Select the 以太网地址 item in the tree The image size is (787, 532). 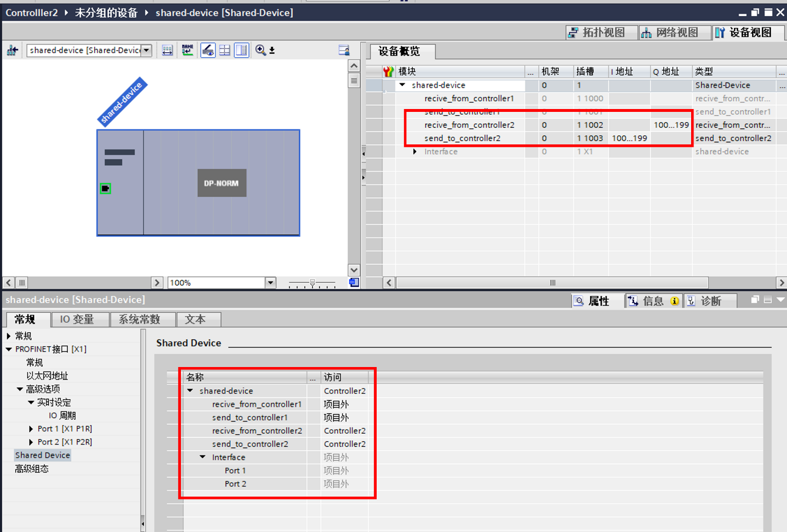coord(47,376)
